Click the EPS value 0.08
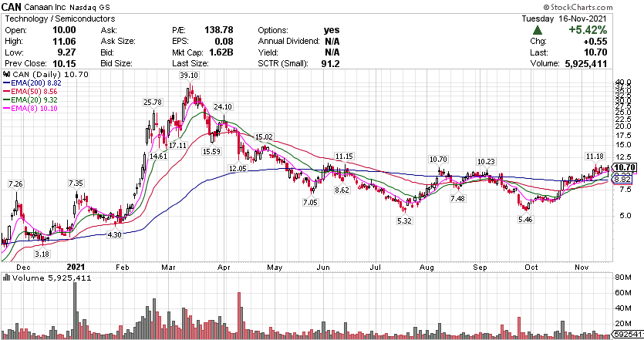 pyautogui.click(x=224, y=42)
